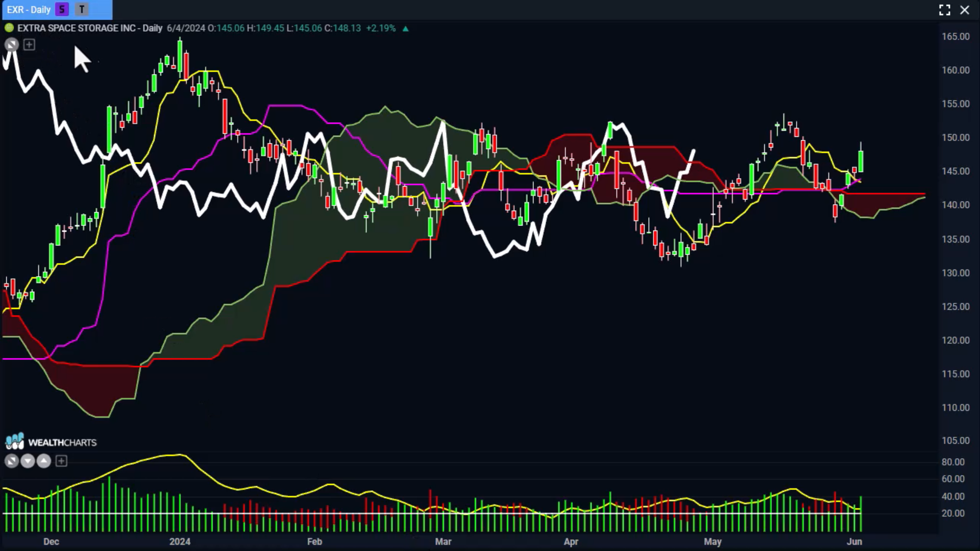Move the indicator pane up
This screenshot has width=980, height=551.
click(x=44, y=461)
